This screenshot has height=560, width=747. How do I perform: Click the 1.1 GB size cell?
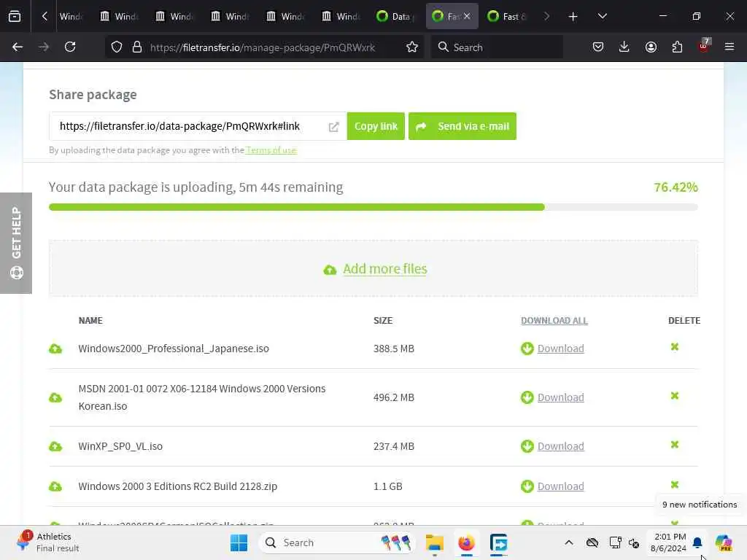388,486
